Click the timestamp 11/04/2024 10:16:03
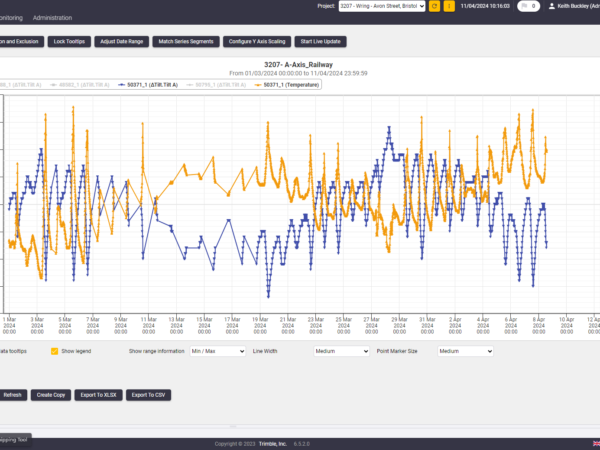The height and width of the screenshot is (450, 600). tap(485, 6)
